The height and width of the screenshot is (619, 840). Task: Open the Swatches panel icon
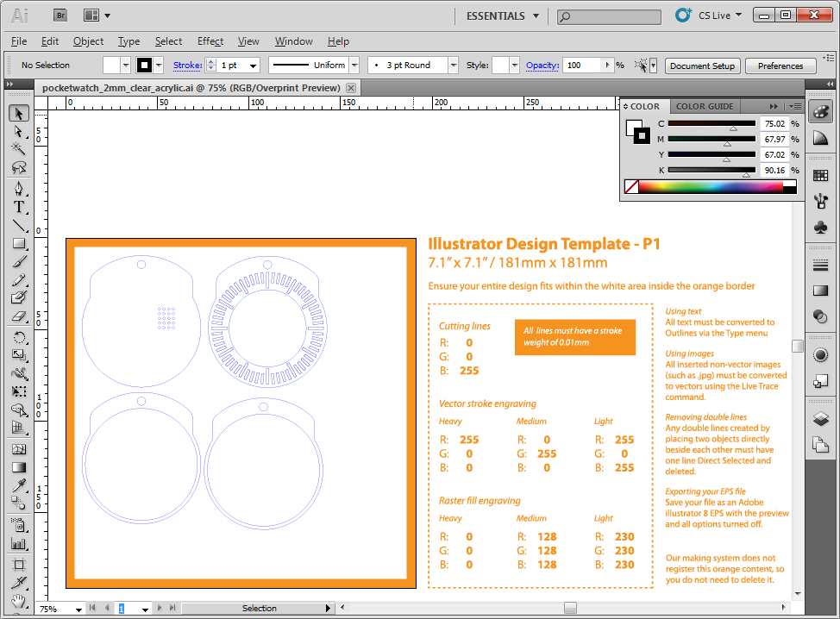820,175
